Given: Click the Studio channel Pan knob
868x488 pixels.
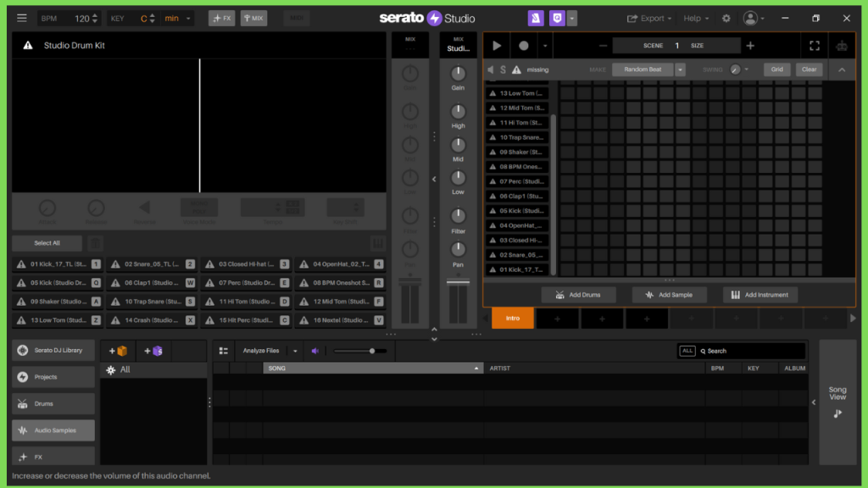Looking at the screenshot, I should pyautogui.click(x=458, y=250).
